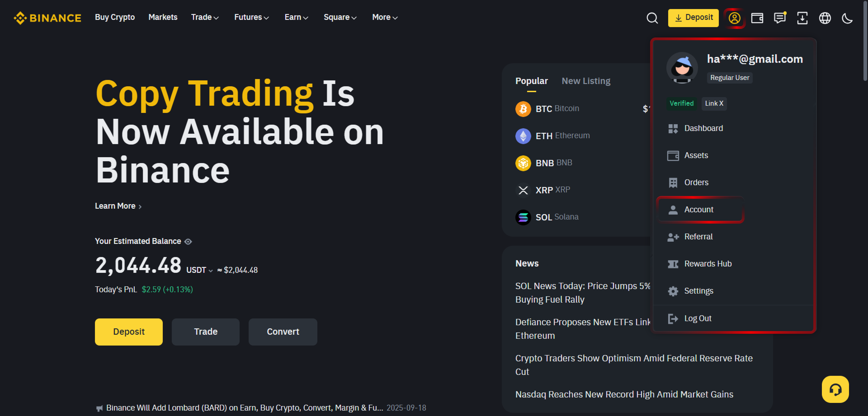This screenshot has width=868, height=416.
Task: Open the USDT currency dropdown
Action: (200, 270)
